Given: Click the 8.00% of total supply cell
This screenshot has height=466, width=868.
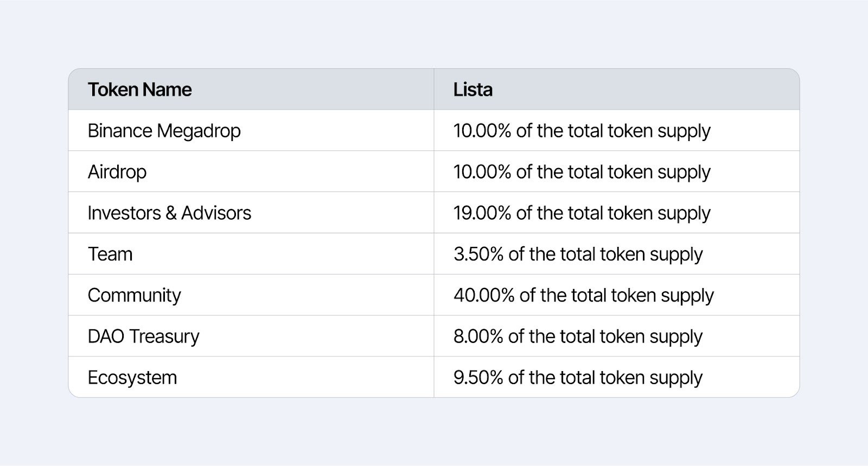Looking at the screenshot, I should (578, 336).
